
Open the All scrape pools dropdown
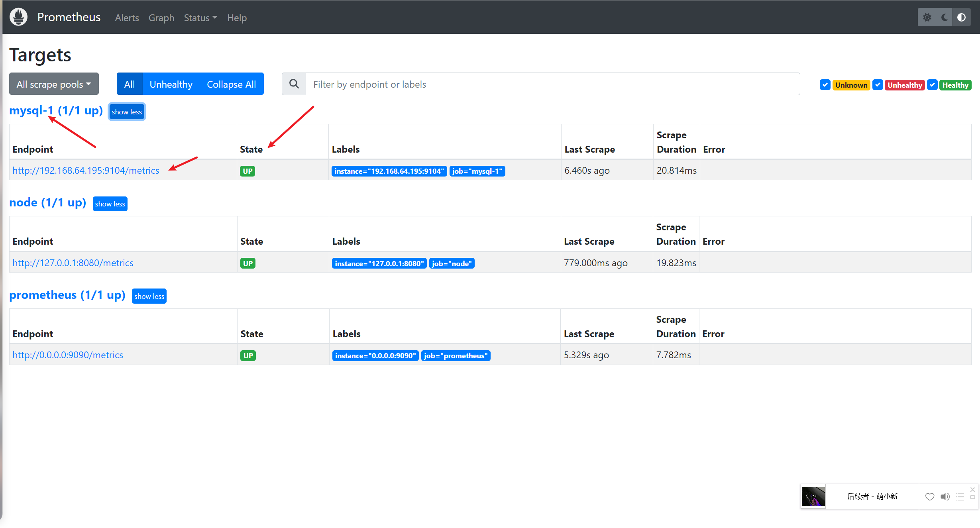coord(54,84)
